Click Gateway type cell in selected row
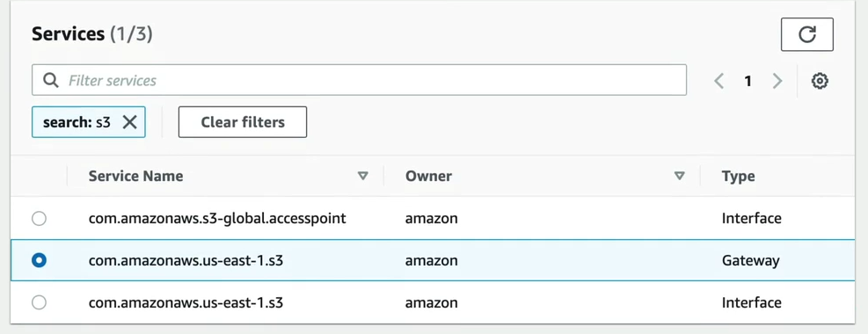 pos(751,260)
